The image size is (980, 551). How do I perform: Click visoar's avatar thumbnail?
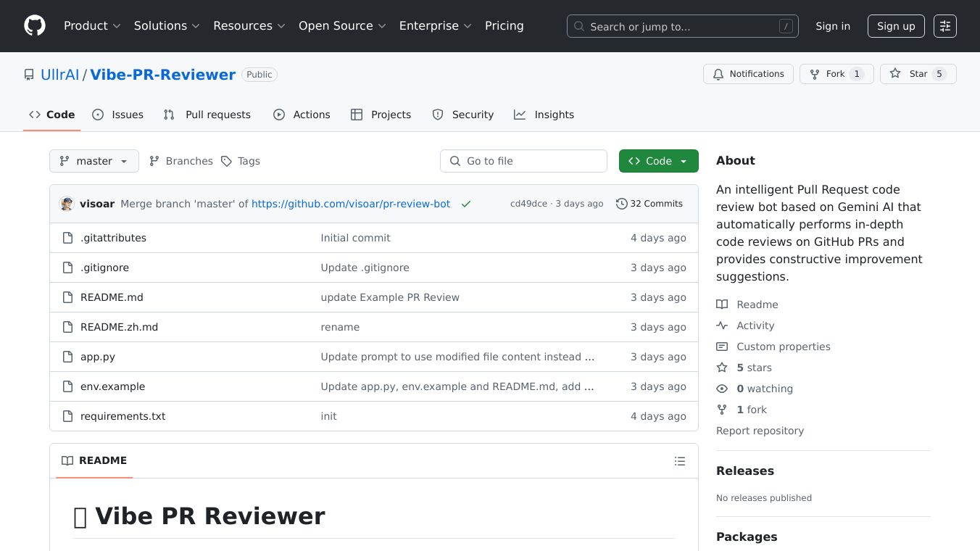(67, 204)
